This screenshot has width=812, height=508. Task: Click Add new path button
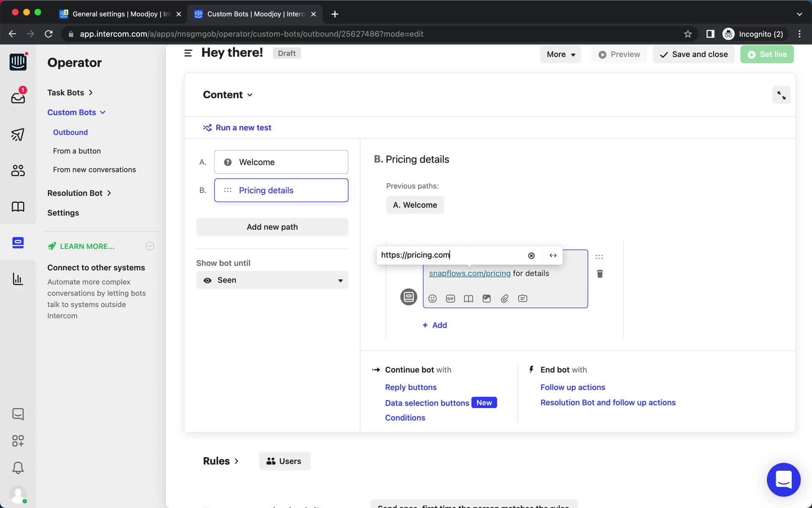point(272,226)
